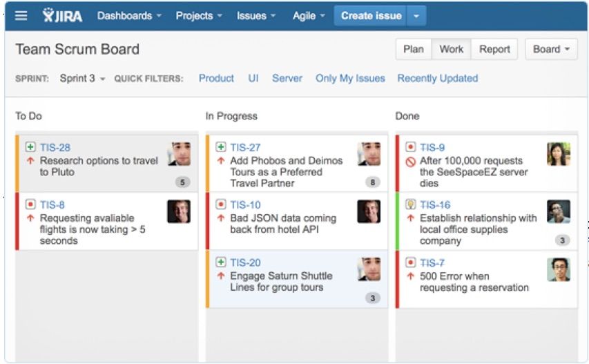The image size is (589, 364).
Task: Click the assignee avatar on TIS-9
Action: click(x=559, y=153)
